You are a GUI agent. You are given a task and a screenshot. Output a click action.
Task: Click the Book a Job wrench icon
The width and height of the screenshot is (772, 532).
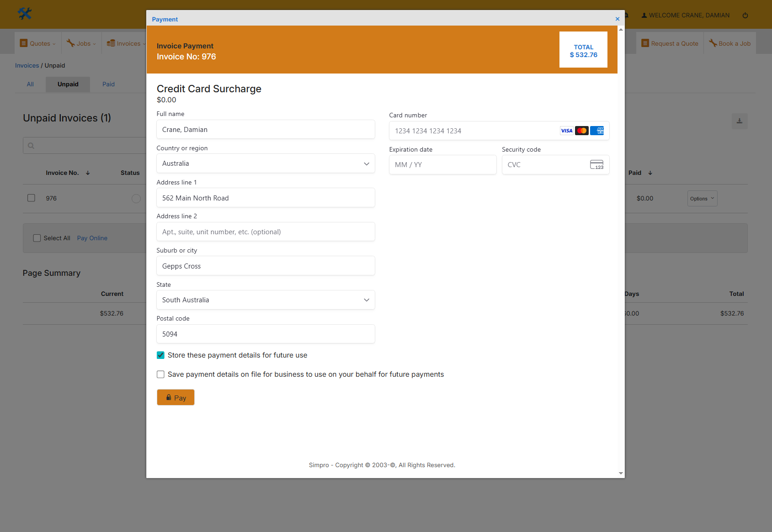click(713, 43)
